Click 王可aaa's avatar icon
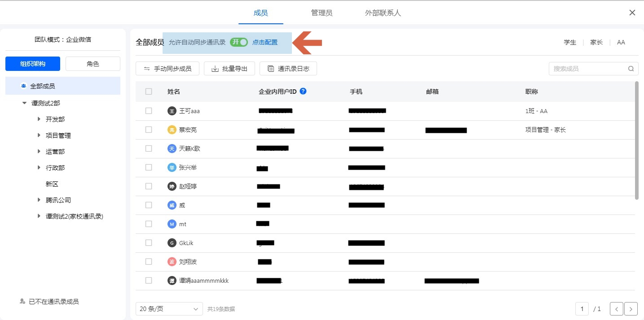This screenshot has width=644, height=320. pyautogui.click(x=172, y=111)
